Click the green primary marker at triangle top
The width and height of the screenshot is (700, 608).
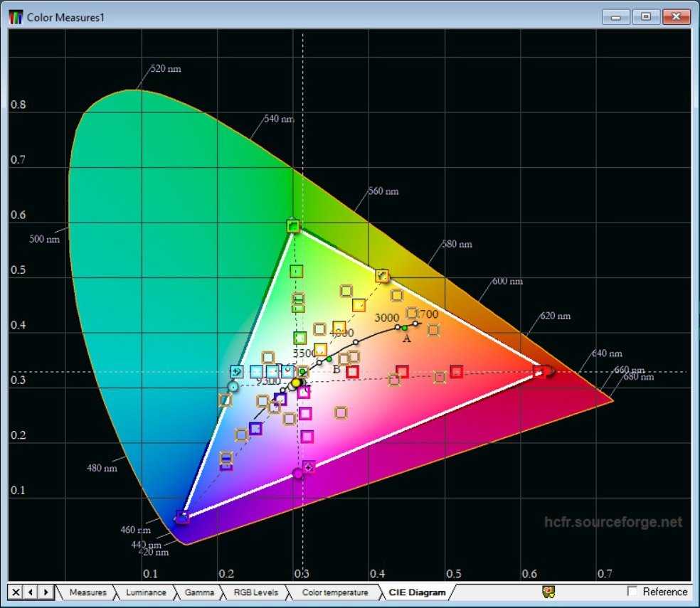[x=293, y=226]
